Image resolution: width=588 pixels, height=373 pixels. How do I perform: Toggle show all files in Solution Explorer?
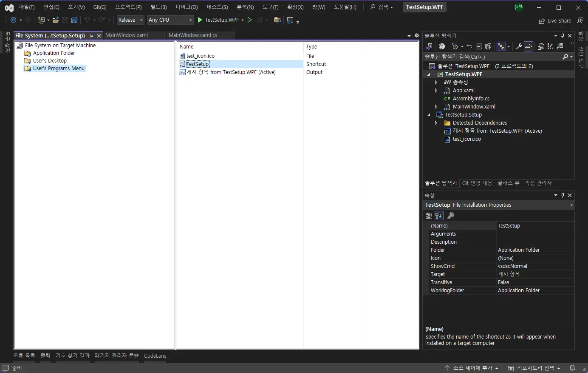[488, 46]
